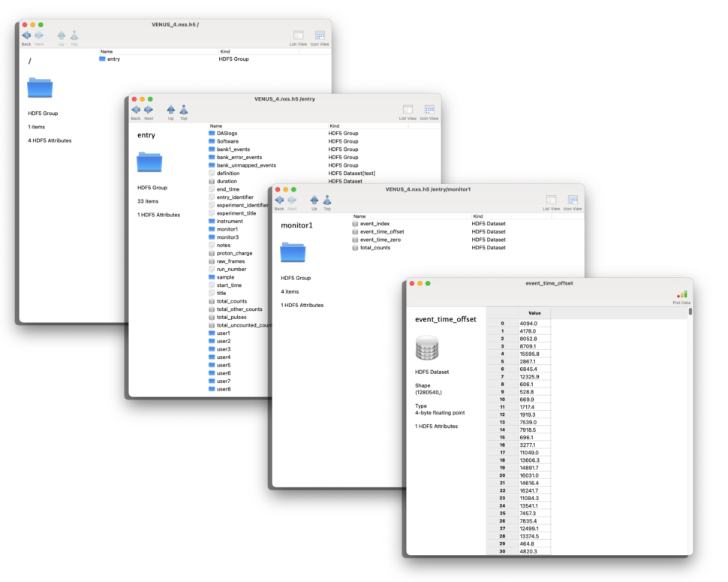Select List View in entry window

click(408, 110)
